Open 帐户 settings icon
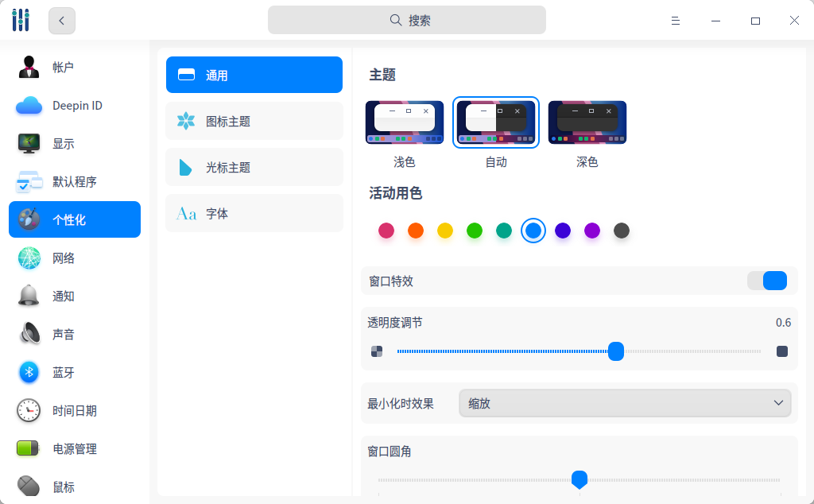 (29, 67)
